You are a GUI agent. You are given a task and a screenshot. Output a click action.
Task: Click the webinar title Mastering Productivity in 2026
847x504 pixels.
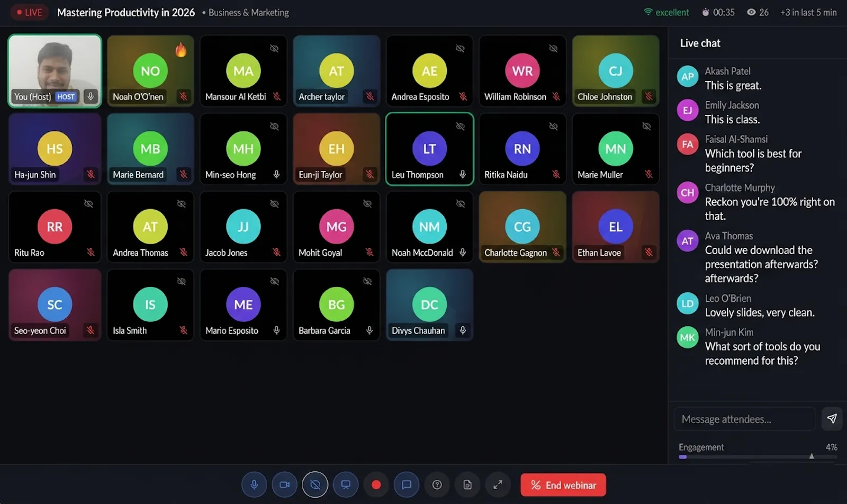pyautogui.click(x=126, y=12)
